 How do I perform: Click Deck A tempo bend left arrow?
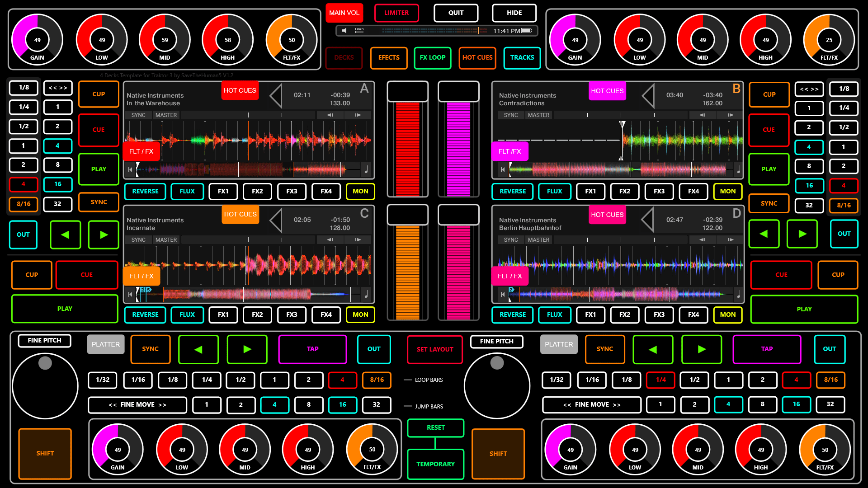330,115
